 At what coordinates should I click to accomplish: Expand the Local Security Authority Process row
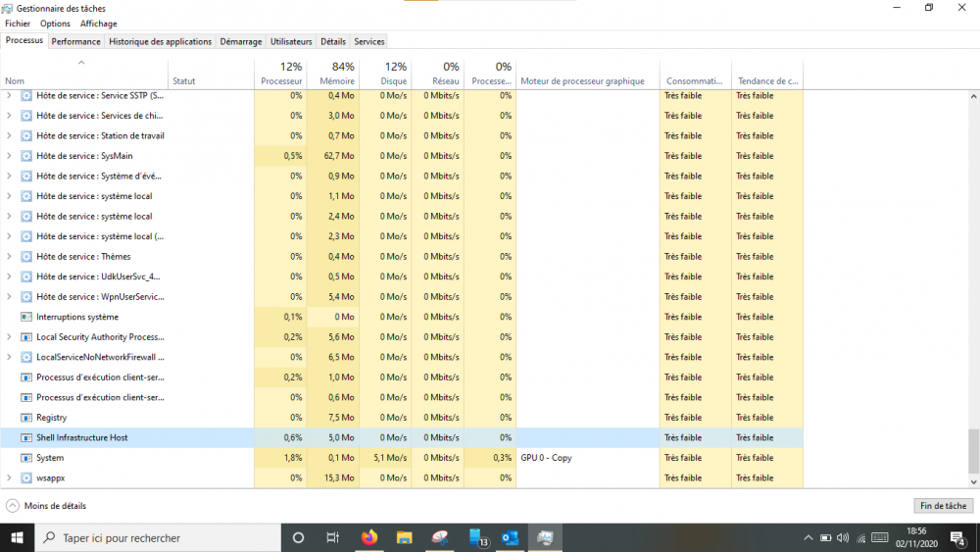pos(9,337)
